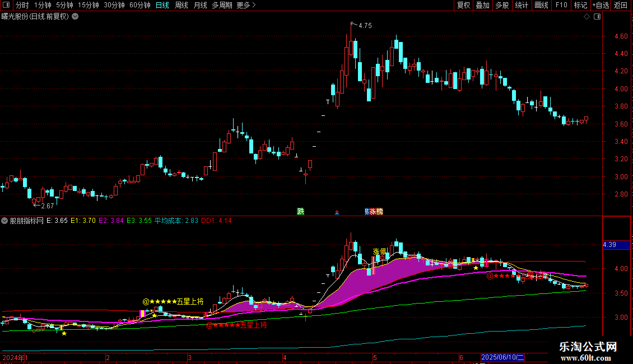This screenshot has height=364, width=633.
Task: Click the green 跌 marker icon
Action: click(x=301, y=211)
